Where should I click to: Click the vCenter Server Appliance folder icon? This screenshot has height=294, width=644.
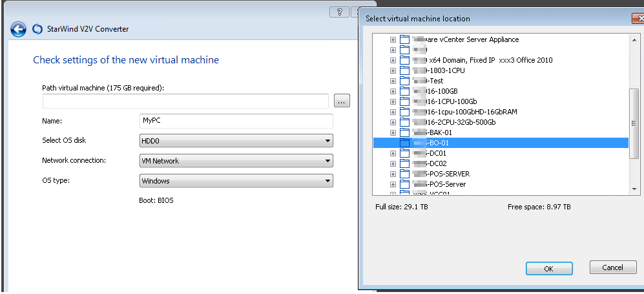(x=405, y=39)
